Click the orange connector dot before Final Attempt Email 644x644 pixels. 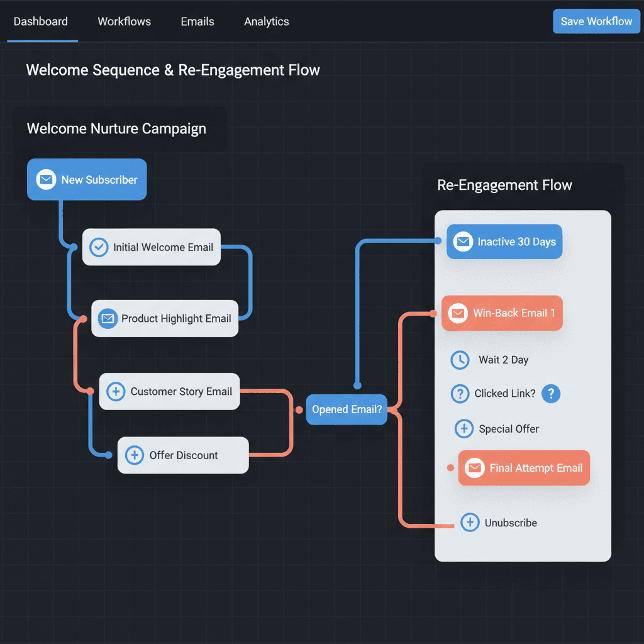tap(450, 468)
